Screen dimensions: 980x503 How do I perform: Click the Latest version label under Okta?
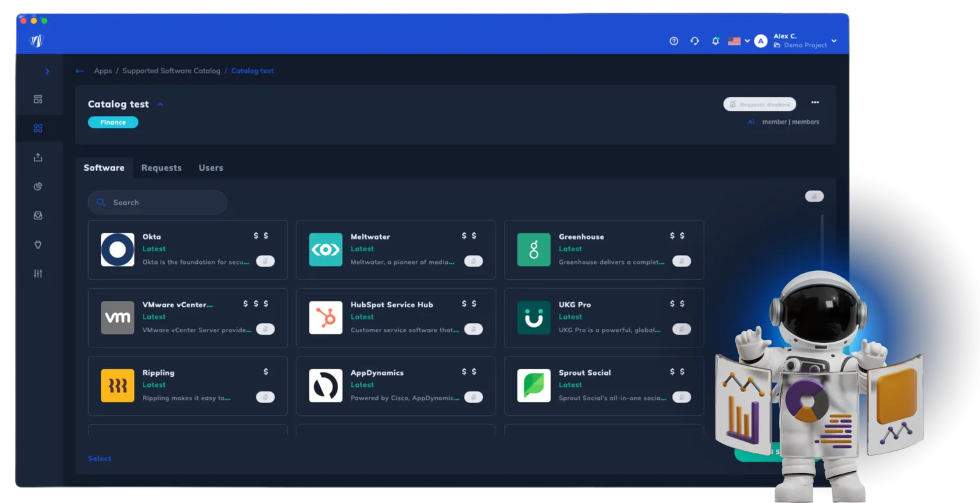coord(154,249)
